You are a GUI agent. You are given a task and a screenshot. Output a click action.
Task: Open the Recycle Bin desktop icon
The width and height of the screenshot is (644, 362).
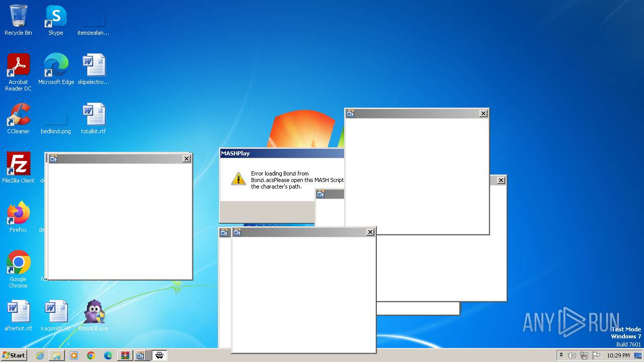[x=18, y=20]
